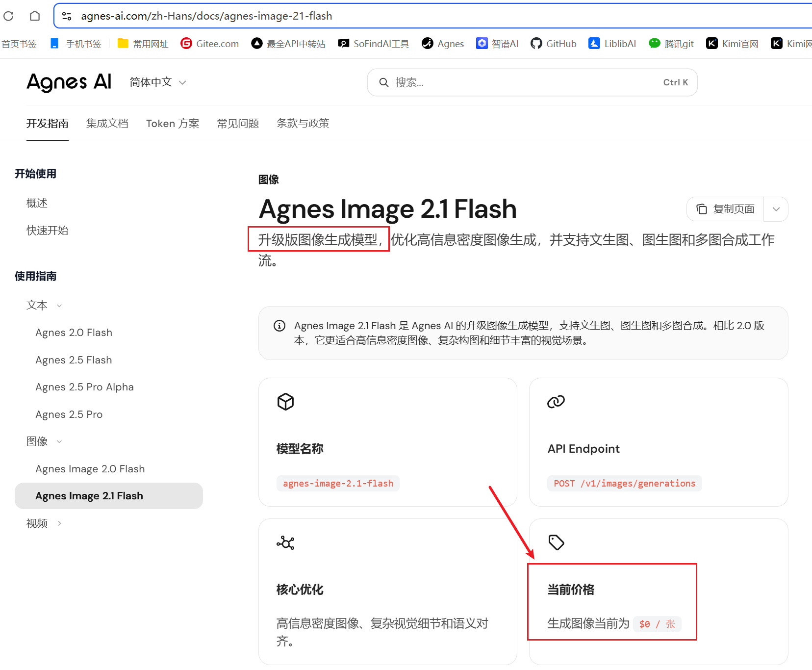
Task: Select Agnes Image 2.1 Flash sidebar item
Action: 109,496
